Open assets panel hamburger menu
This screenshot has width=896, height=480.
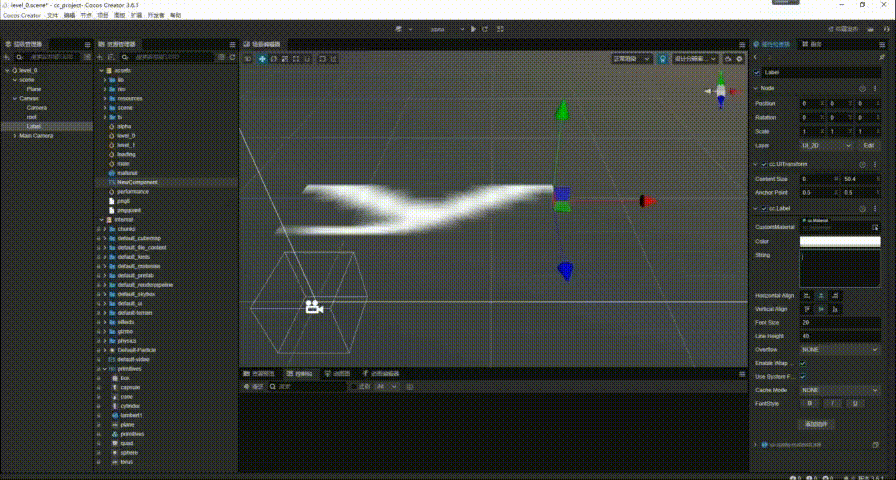point(233,44)
